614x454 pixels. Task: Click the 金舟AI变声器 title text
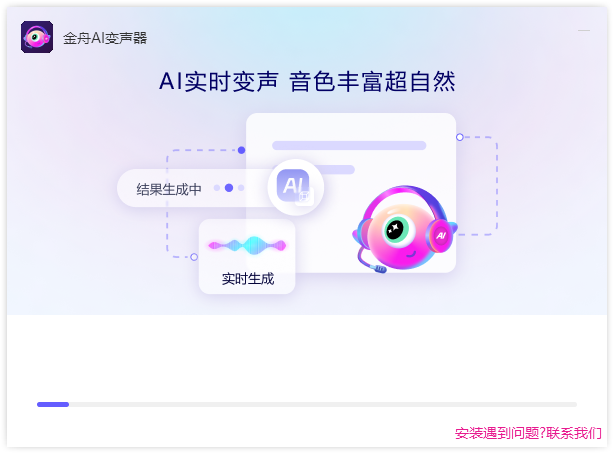pyautogui.click(x=105, y=38)
